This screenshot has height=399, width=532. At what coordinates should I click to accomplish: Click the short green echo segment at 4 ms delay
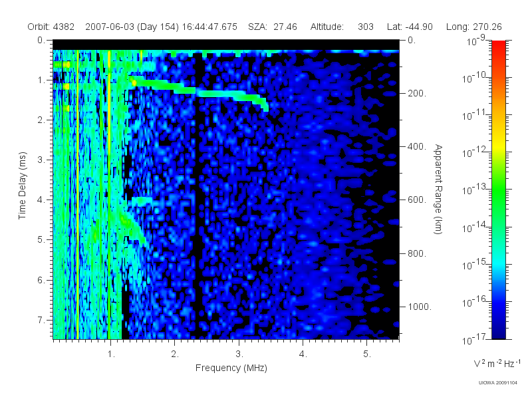(x=142, y=201)
